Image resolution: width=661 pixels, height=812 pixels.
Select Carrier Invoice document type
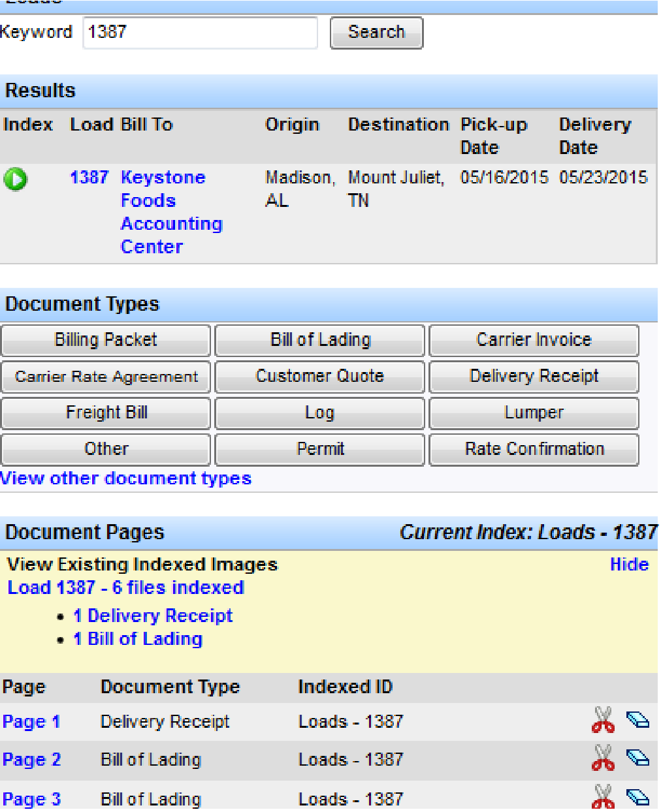(534, 340)
